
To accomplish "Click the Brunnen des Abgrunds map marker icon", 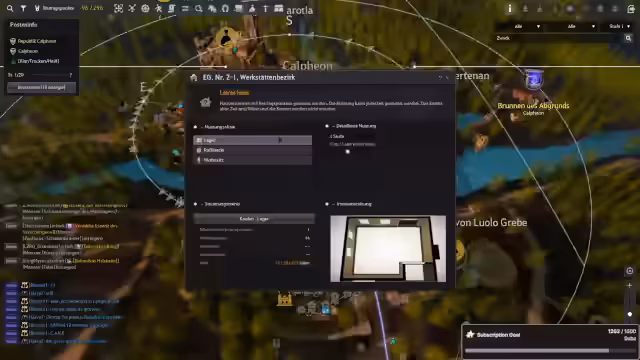I will tap(534, 79).
